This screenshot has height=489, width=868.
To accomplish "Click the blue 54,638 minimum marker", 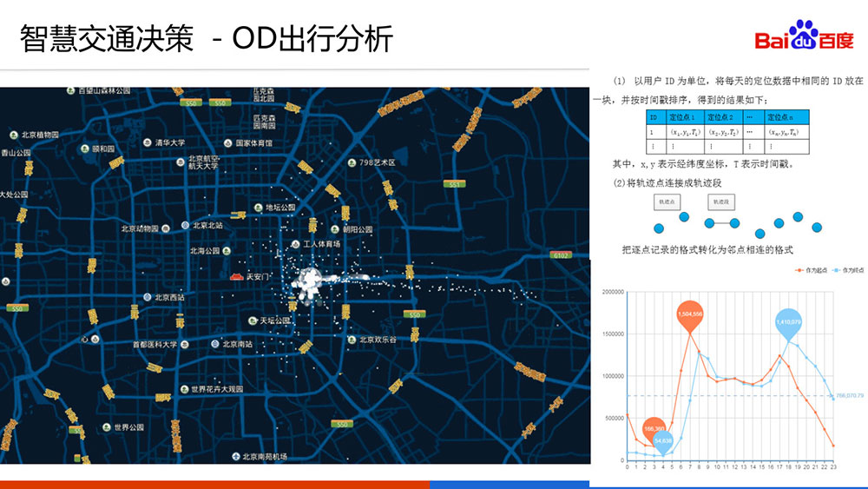I will tap(662, 442).
